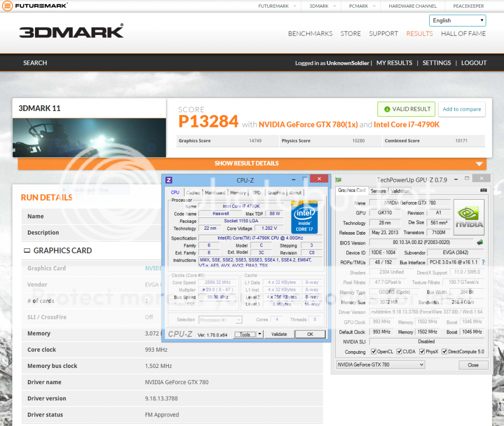Open the GPU-Z NVIDIA GeForce GTX 780 dropdown
The width and height of the screenshot is (504, 426).
click(380, 365)
